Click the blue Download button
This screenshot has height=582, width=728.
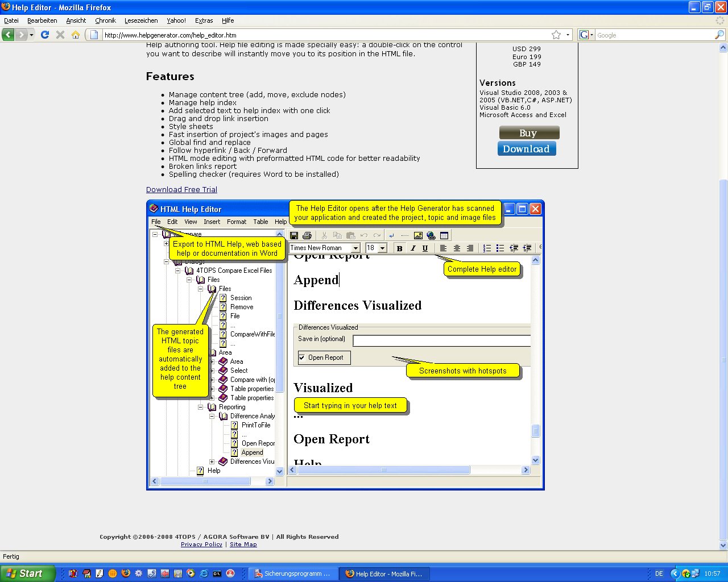pyautogui.click(x=526, y=149)
